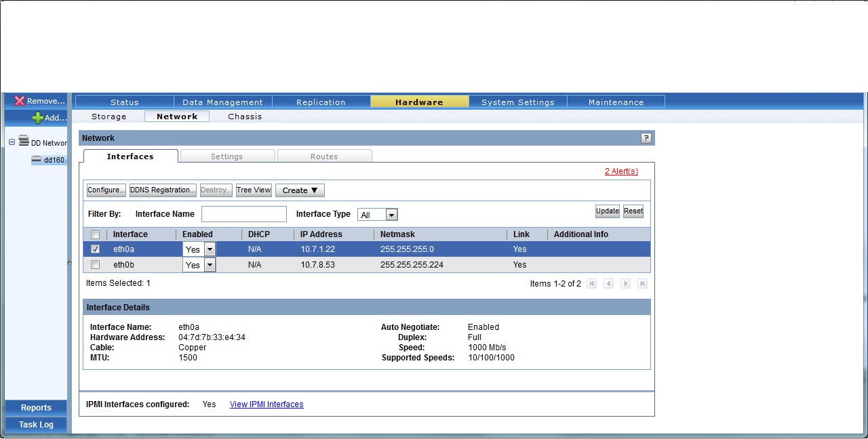Viewport: 868px width, 439px height.
Task: Select the Hardware tab
Action: point(419,102)
